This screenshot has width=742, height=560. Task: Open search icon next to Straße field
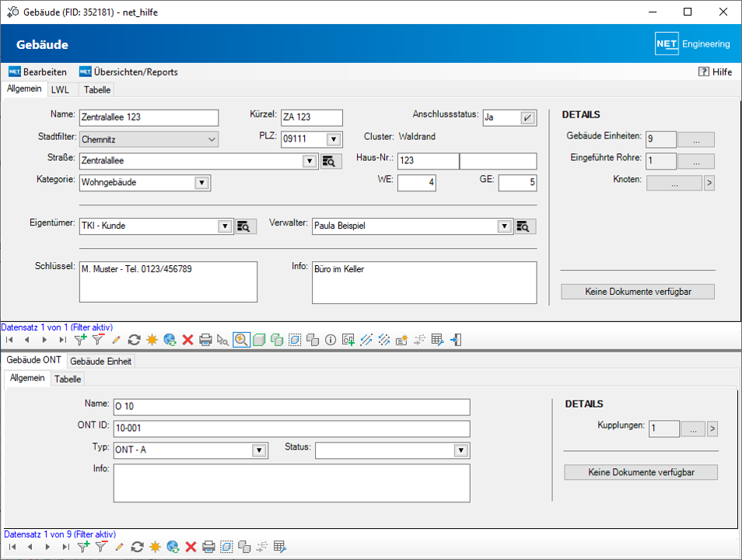(x=330, y=161)
